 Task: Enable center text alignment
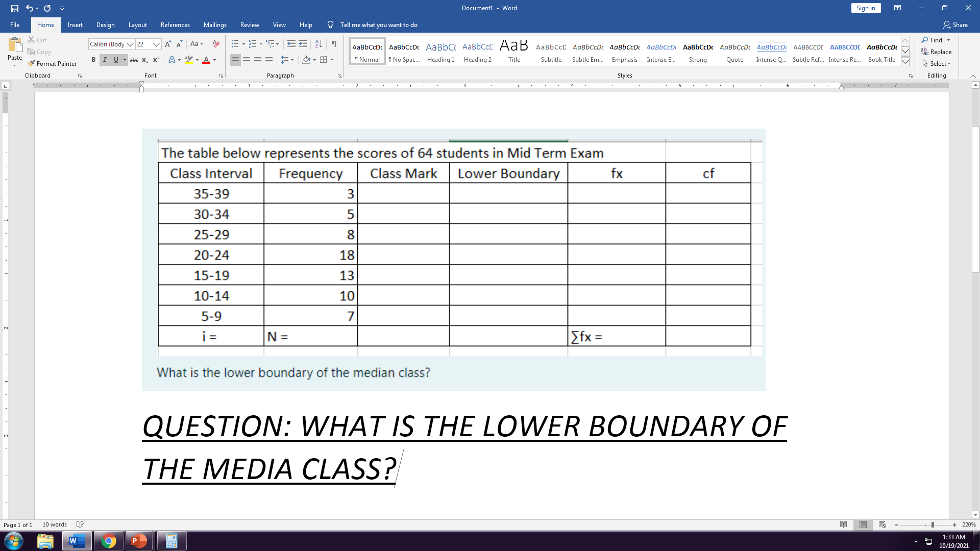tap(247, 60)
